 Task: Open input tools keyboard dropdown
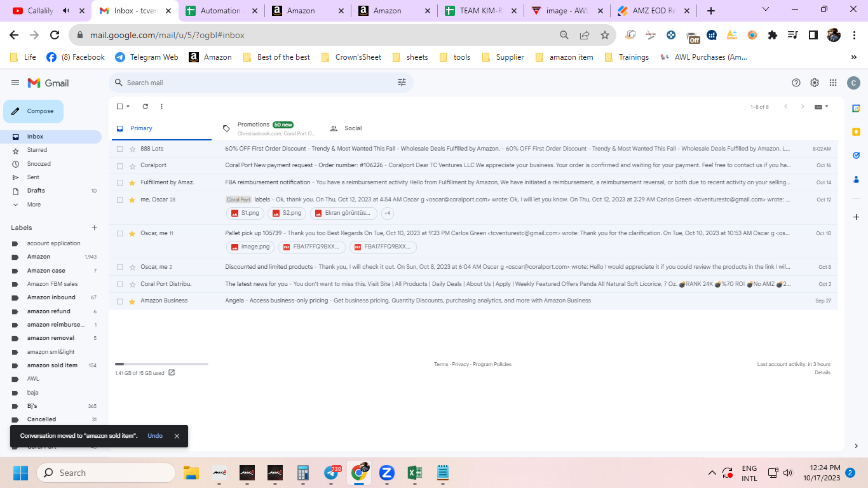pyautogui.click(x=822, y=107)
